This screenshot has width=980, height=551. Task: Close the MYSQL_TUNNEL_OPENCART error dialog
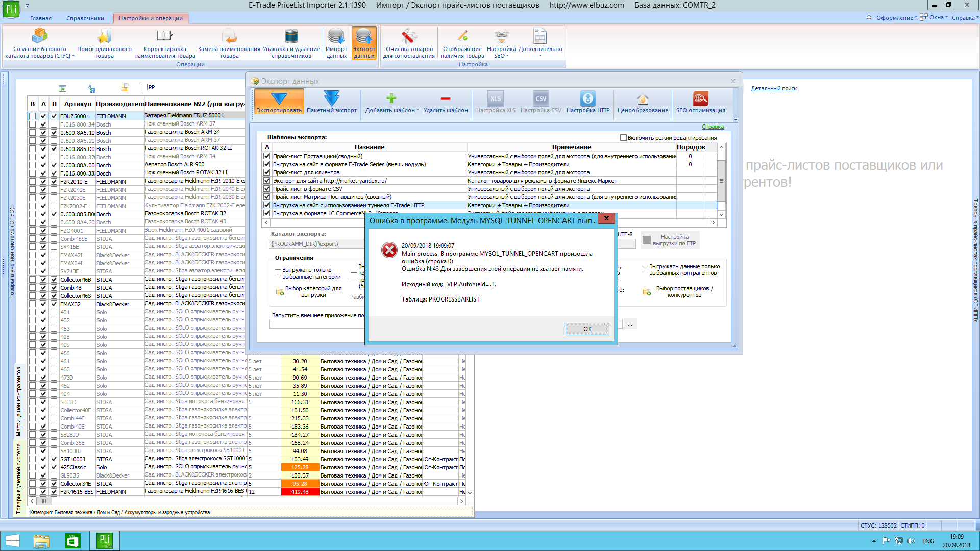click(x=606, y=218)
